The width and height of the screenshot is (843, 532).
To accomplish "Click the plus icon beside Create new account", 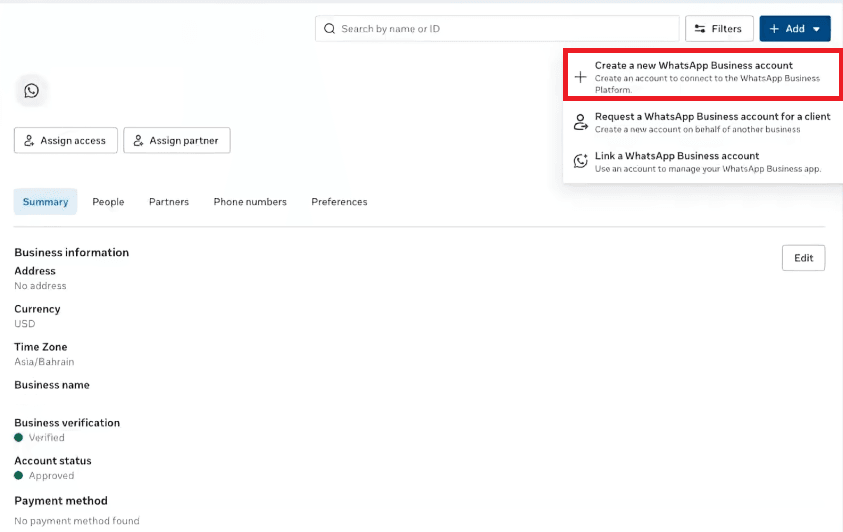I will 580,77.
